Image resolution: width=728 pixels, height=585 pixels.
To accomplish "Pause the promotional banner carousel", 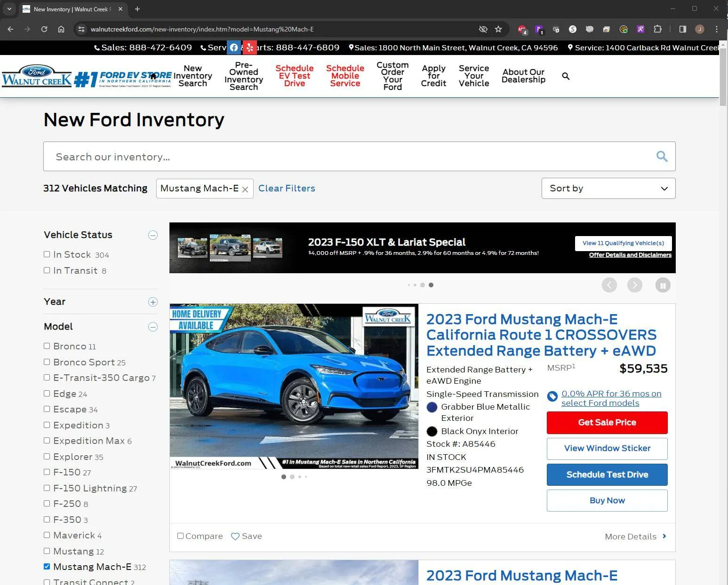I will (x=663, y=285).
